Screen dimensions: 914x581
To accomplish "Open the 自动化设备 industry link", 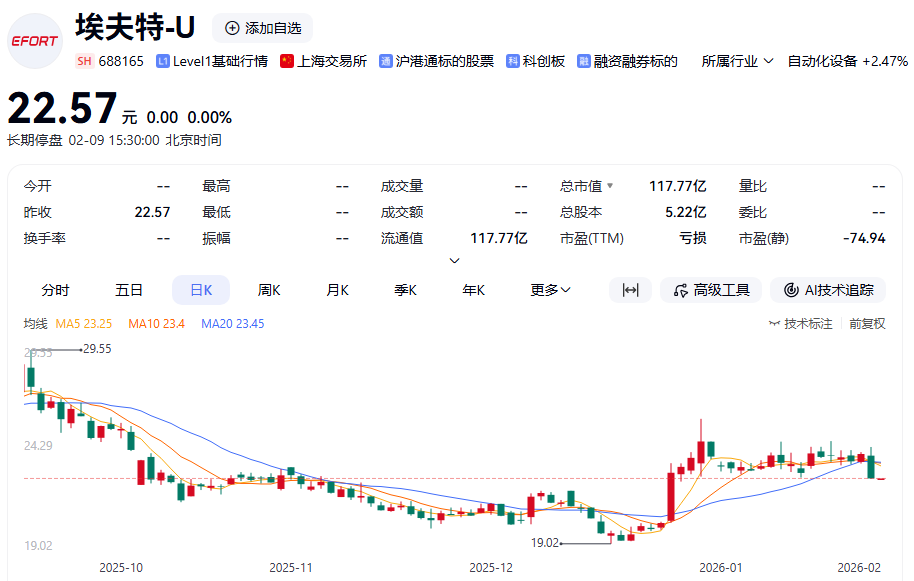I will (x=822, y=61).
